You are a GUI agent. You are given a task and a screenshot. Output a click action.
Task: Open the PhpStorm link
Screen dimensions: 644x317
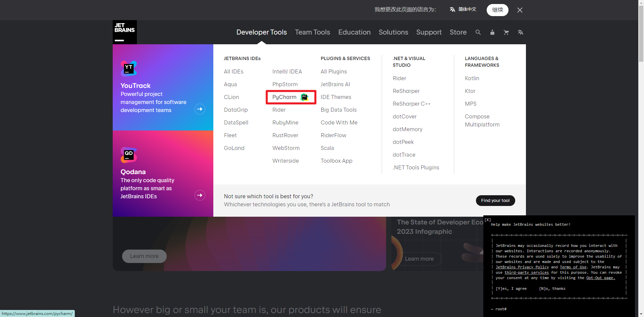pyautogui.click(x=285, y=84)
